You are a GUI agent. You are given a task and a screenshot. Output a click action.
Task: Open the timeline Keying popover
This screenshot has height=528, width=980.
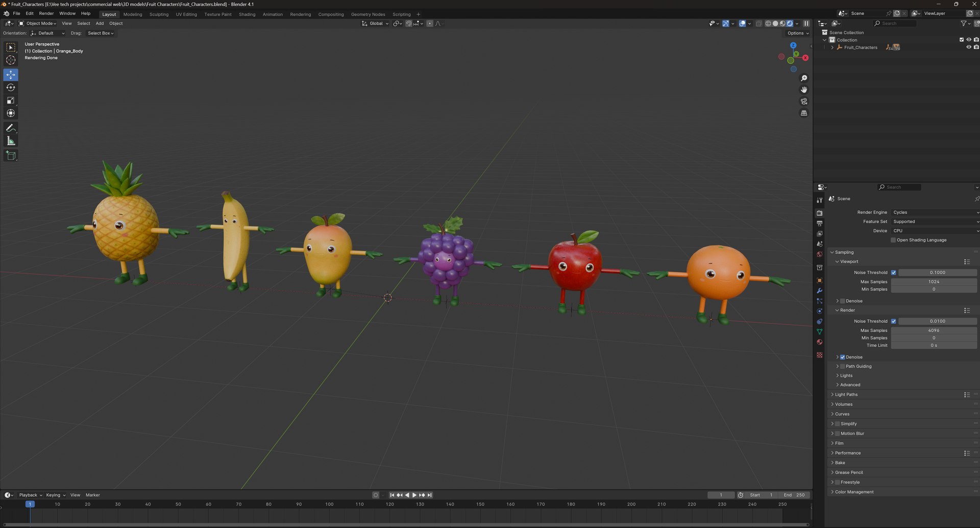pos(56,495)
